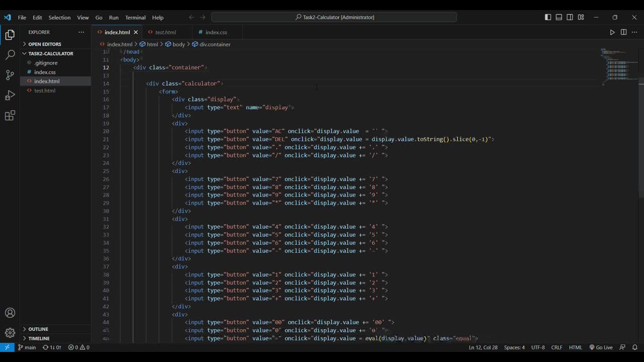Switch to the index.css tab
Viewport: 644px width, 362px height.
tap(216, 32)
